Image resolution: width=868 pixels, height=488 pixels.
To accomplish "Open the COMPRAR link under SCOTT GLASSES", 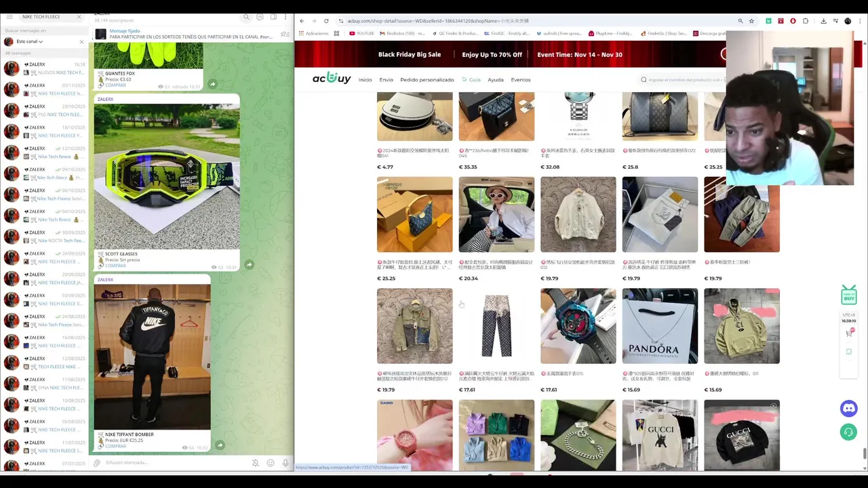I will (x=115, y=266).
